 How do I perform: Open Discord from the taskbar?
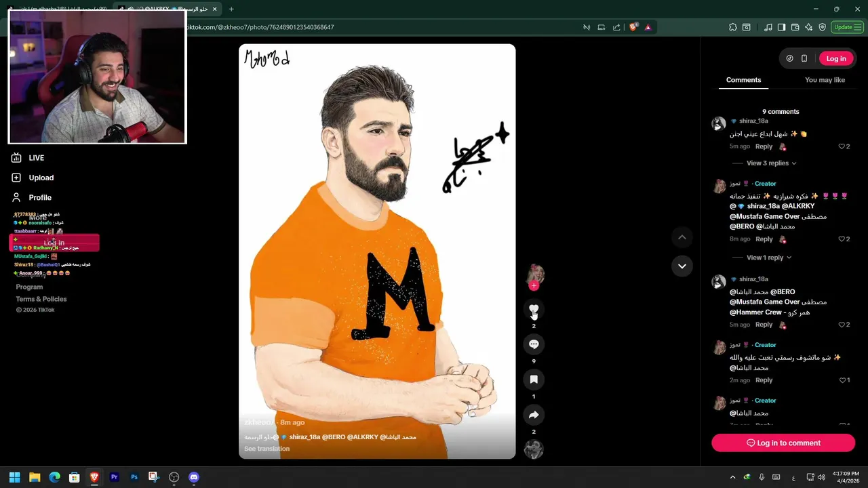(194, 477)
